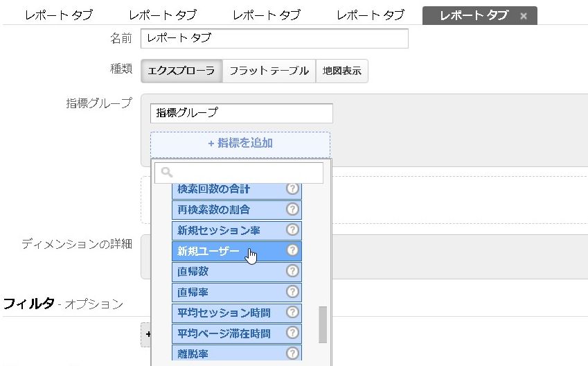Click help icon beside 検索回数の合計
Screen dimensions: 588x366
[292, 189]
